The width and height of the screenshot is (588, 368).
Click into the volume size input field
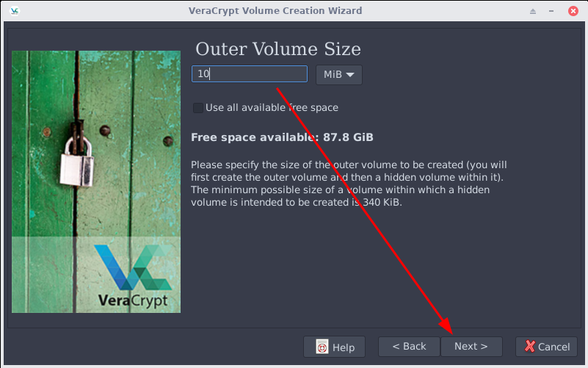click(x=250, y=74)
